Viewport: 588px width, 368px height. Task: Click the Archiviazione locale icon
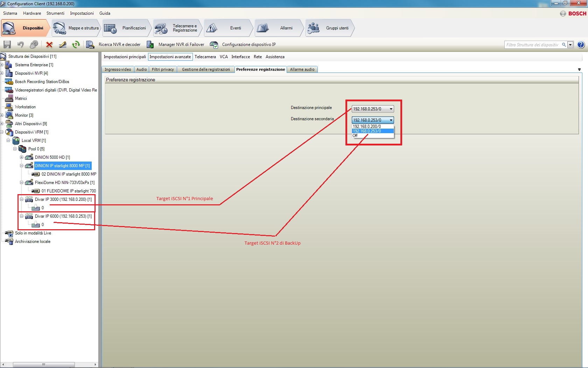point(9,241)
